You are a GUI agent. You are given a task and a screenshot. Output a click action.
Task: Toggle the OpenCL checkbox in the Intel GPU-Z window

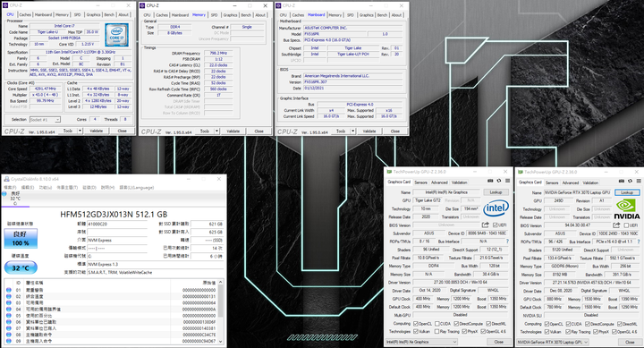tap(416, 323)
